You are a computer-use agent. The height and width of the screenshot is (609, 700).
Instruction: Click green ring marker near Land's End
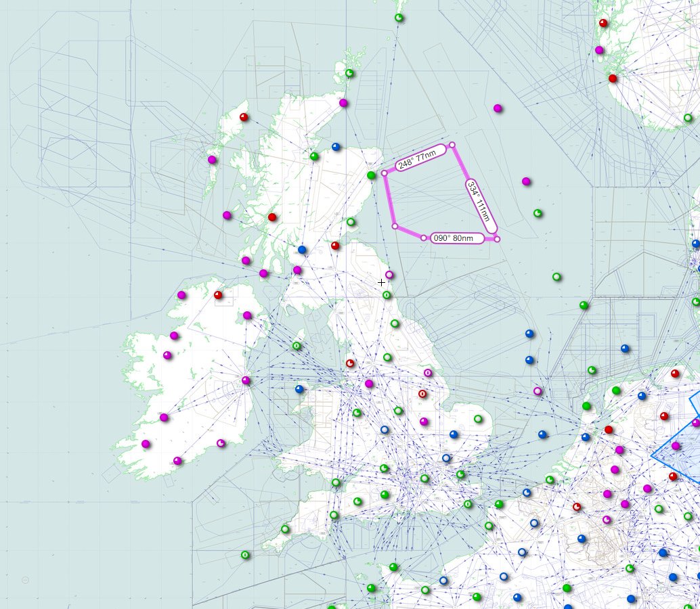point(285,529)
